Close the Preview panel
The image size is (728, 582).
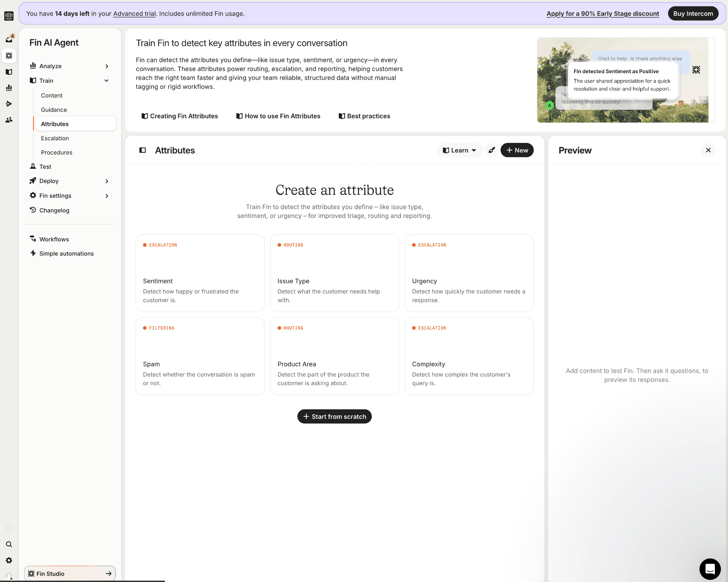708,150
